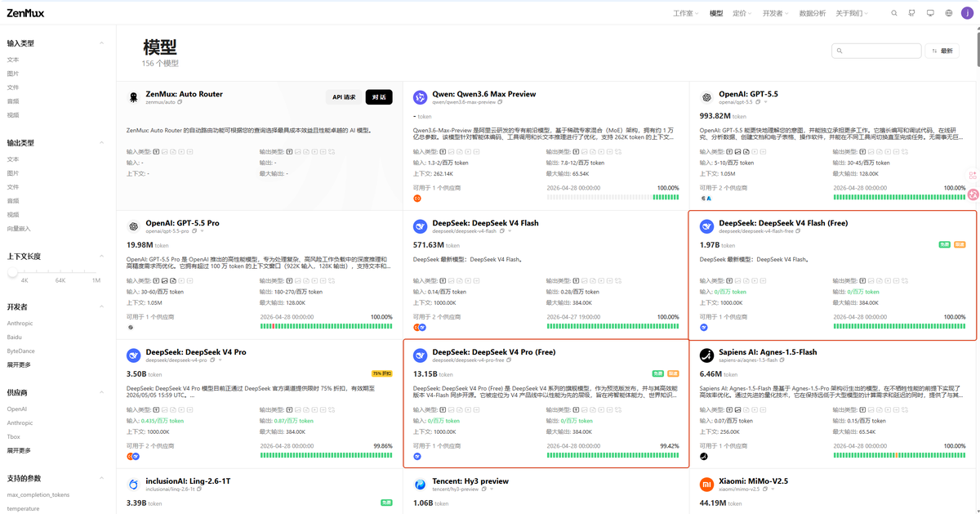Open the Qwen3.6 Max Preview title link
980x514 pixels.
click(483, 94)
